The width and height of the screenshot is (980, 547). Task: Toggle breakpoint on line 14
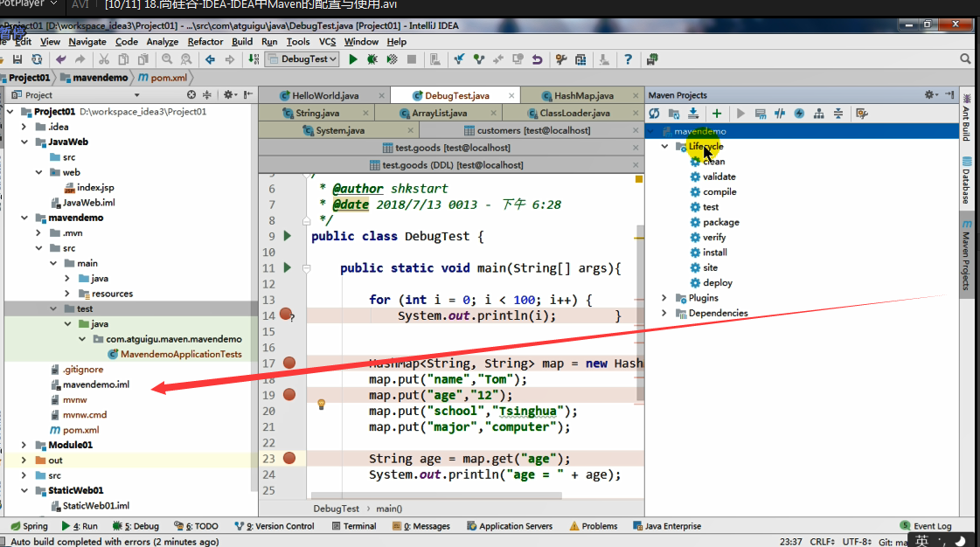point(286,314)
